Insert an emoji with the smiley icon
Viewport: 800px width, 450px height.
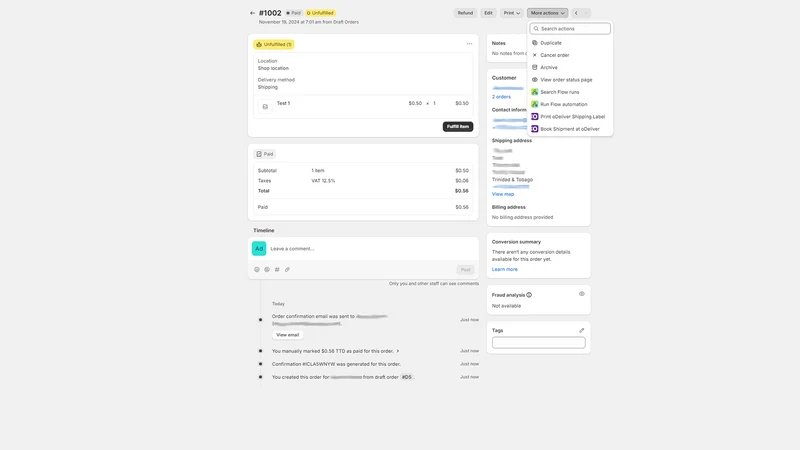(x=257, y=269)
